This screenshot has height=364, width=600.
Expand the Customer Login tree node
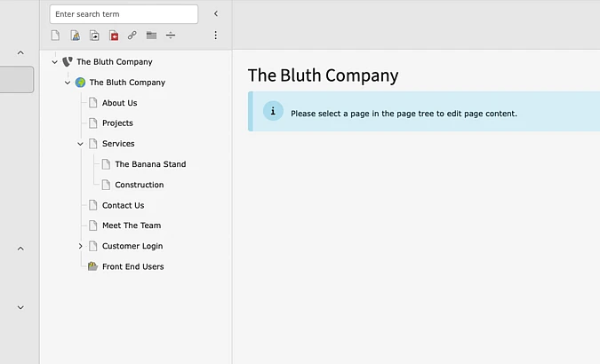pos(80,246)
